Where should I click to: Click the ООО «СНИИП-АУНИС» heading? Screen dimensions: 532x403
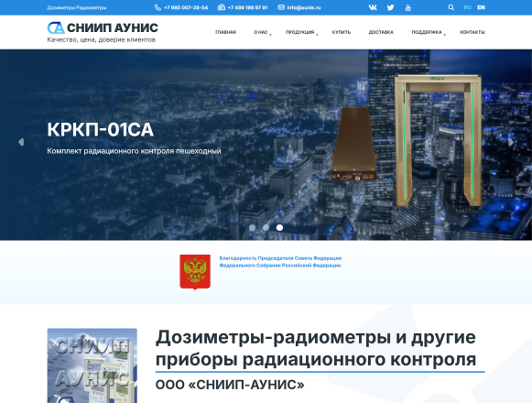click(230, 385)
